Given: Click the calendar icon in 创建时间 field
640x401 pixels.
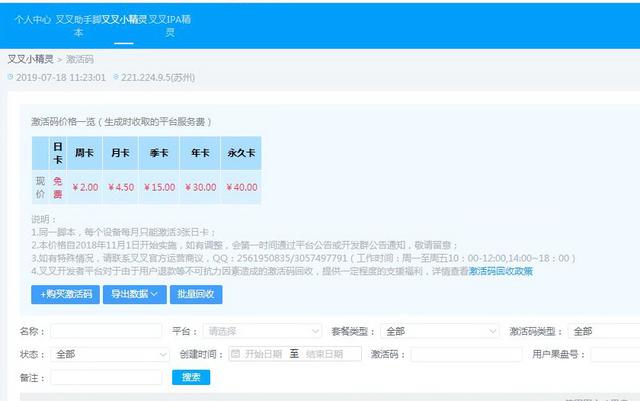Looking at the screenshot, I should 236,354.
